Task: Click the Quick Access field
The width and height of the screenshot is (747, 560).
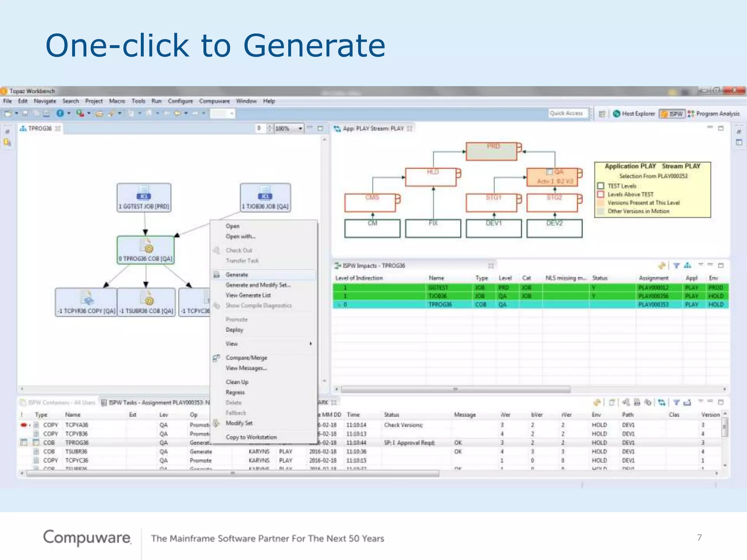Action: click(x=569, y=113)
